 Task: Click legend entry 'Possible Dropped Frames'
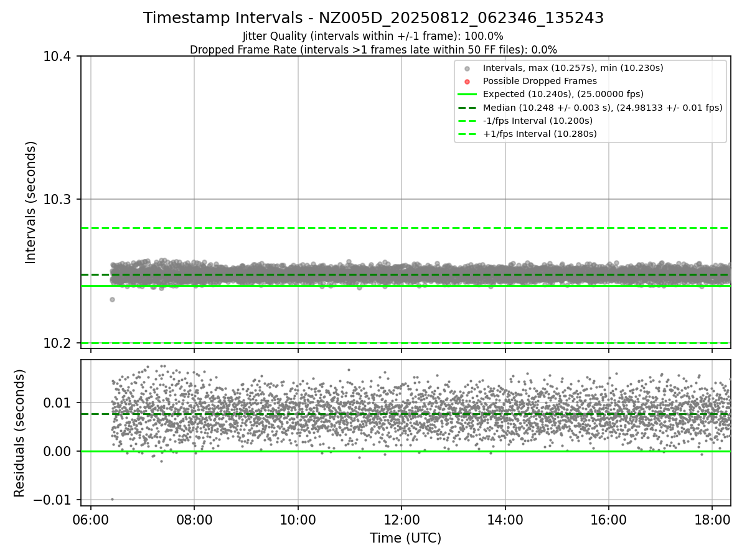pyautogui.click(x=540, y=81)
